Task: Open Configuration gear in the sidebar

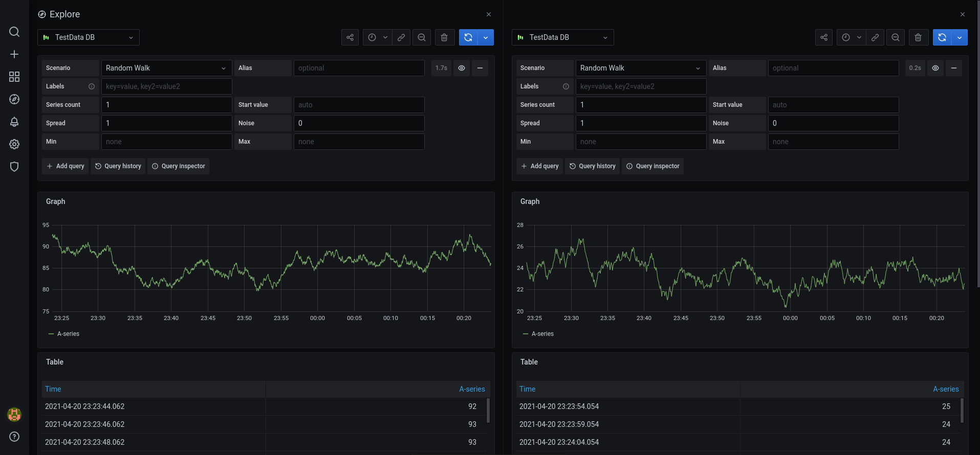Action: (14, 144)
